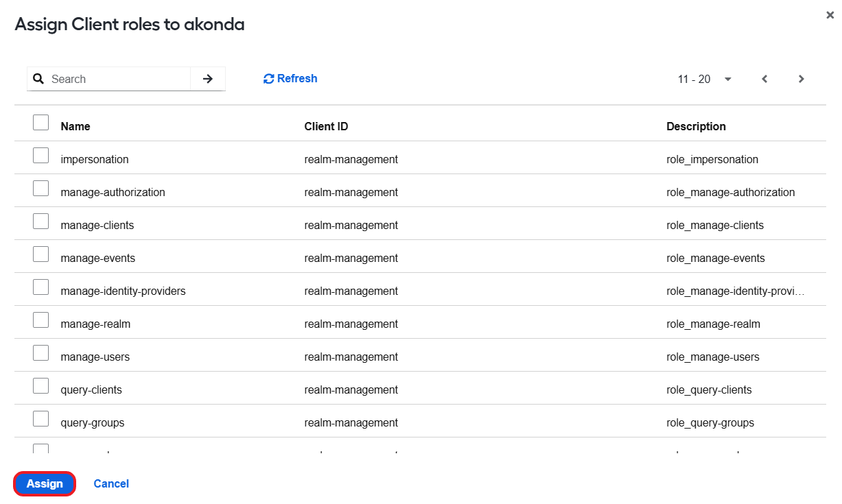Go to the previous page arrow
The width and height of the screenshot is (842, 504).
pyautogui.click(x=764, y=79)
